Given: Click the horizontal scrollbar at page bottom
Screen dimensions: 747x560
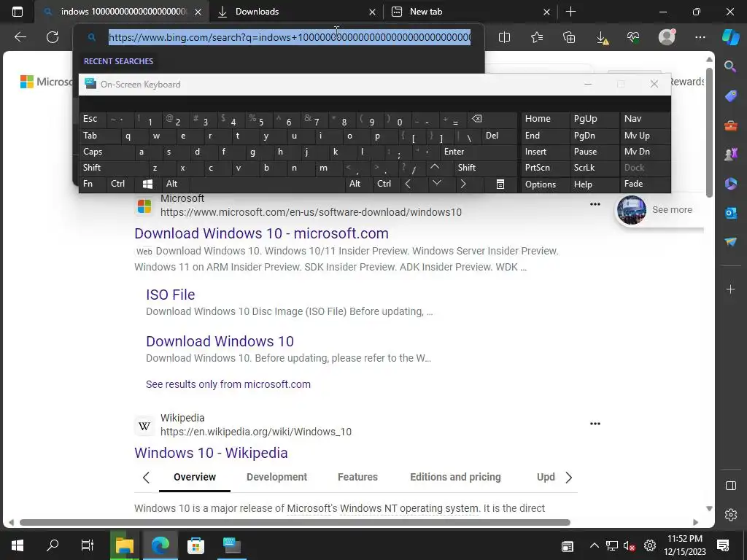Looking at the screenshot, I should click(295, 522).
